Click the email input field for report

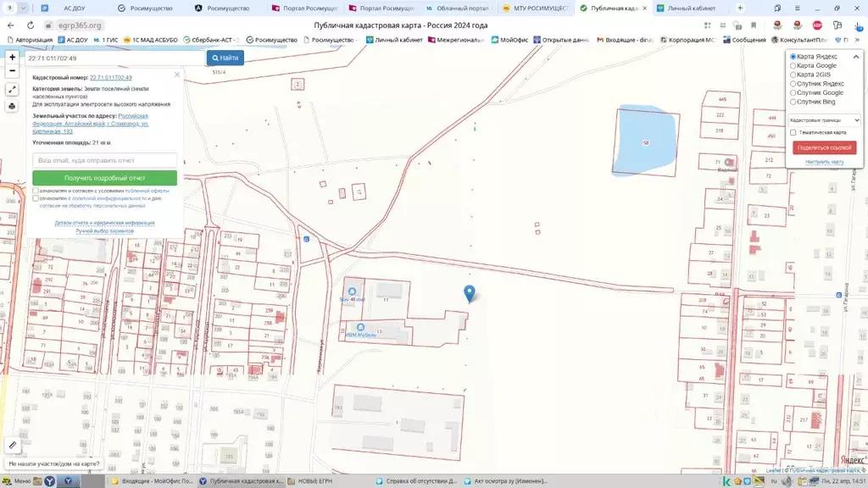105,160
